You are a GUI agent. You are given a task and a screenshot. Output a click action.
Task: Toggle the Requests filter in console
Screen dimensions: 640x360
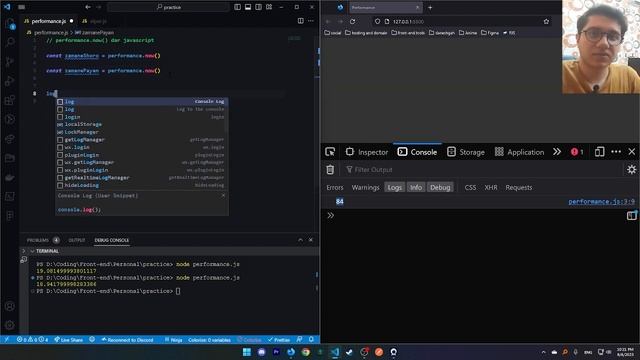click(518, 187)
